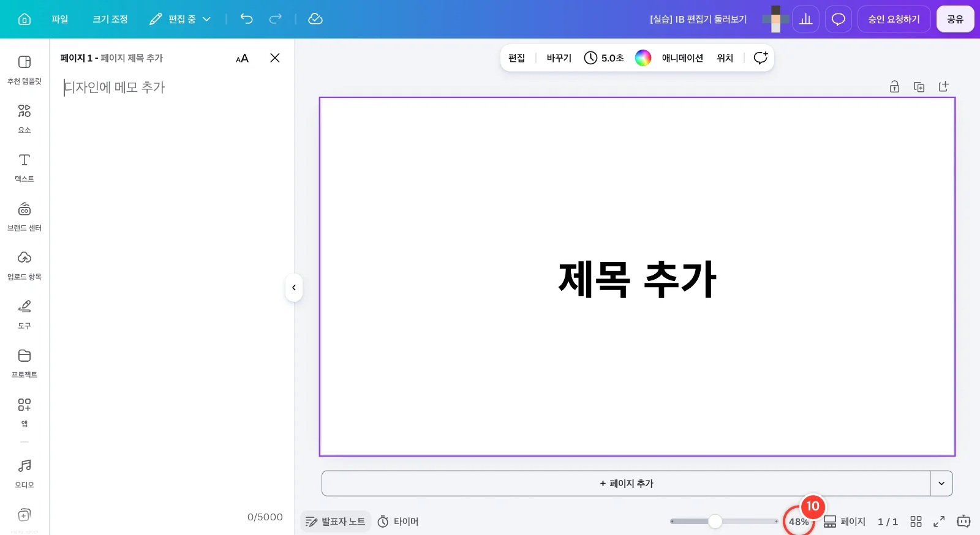Add comment from floating toolbar
980x535 pixels.
(760, 58)
